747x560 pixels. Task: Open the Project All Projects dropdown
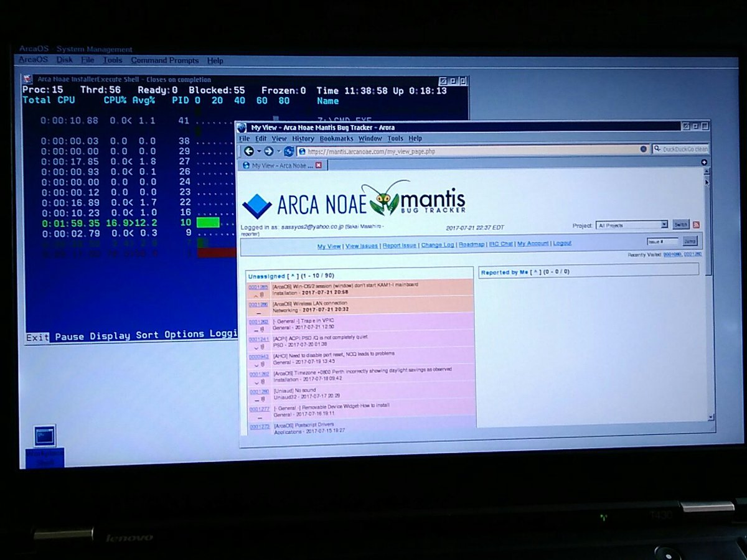pyautogui.click(x=631, y=225)
